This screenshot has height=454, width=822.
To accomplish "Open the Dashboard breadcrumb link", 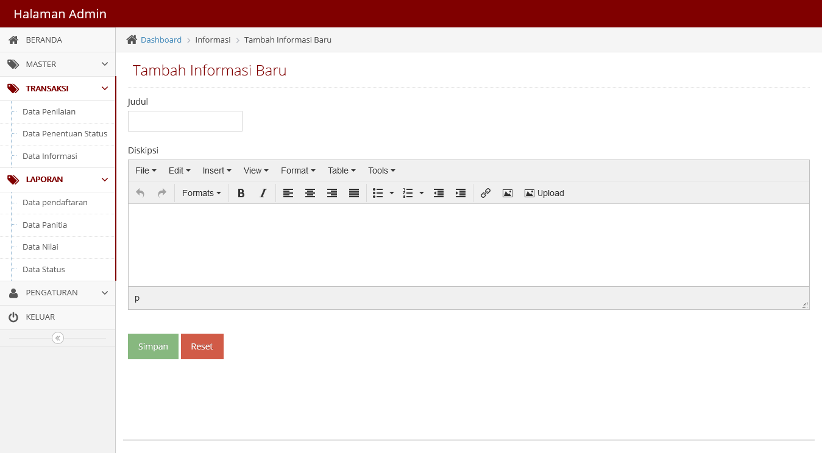I will click(x=161, y=40).
